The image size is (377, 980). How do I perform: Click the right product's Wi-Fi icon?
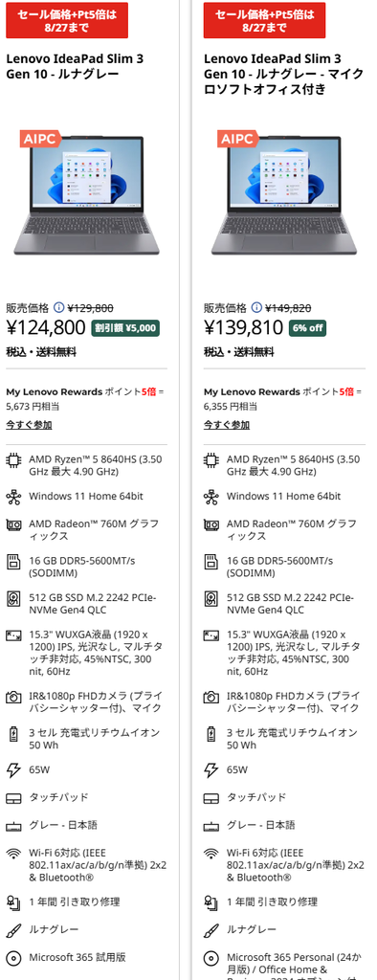[211, 854]
